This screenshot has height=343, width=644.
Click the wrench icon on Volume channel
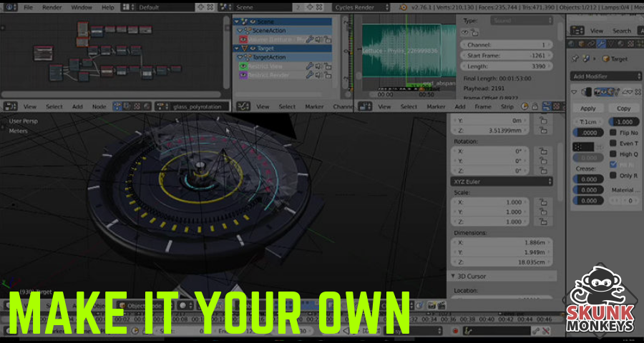tap(310, 39)
